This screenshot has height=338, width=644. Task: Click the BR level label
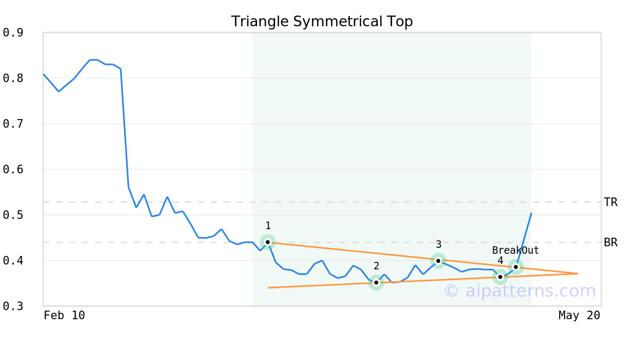611,243
